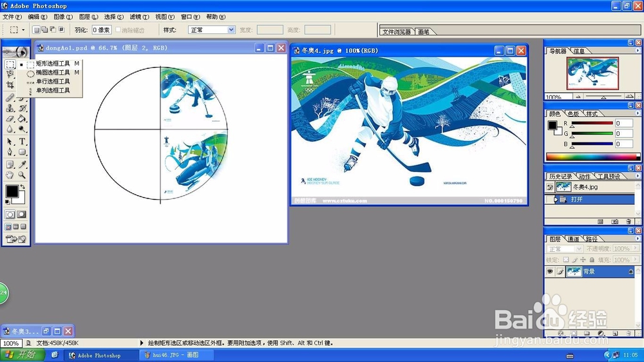
Task: Select Full Screen with menu bar mode
Action: point(16,226)
